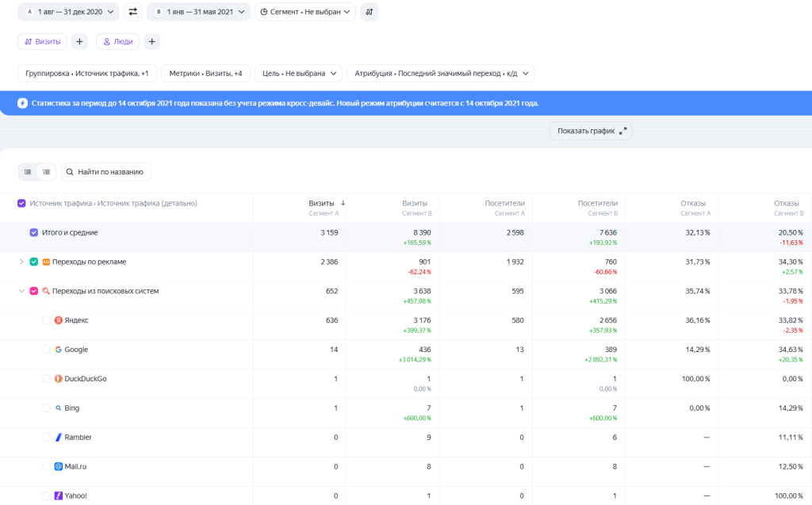Click Источник трафика (детально) in header
Screen dimensions: 812x505
[147, 203]
